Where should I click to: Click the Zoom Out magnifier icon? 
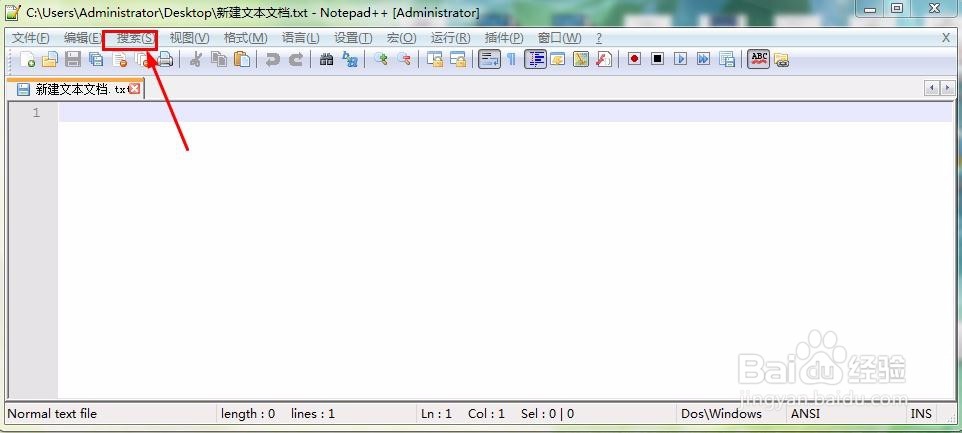404,59
